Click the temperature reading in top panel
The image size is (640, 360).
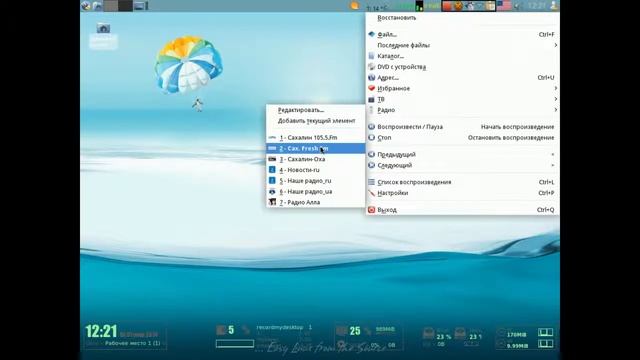[x=376, y=7]
